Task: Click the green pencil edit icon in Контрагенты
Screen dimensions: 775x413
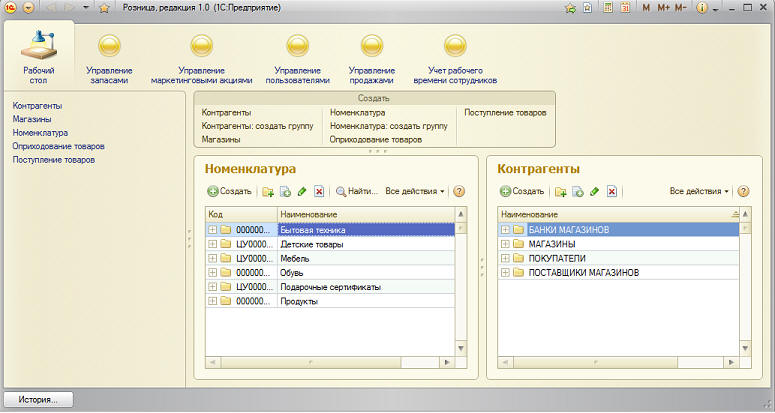Action: 595,192
